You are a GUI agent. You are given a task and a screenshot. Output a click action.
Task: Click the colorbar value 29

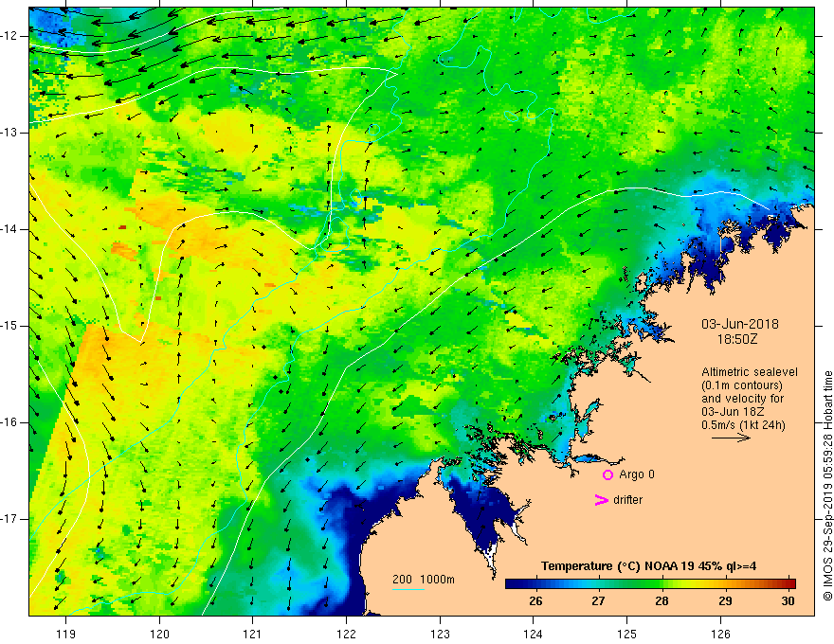(724, 601)
